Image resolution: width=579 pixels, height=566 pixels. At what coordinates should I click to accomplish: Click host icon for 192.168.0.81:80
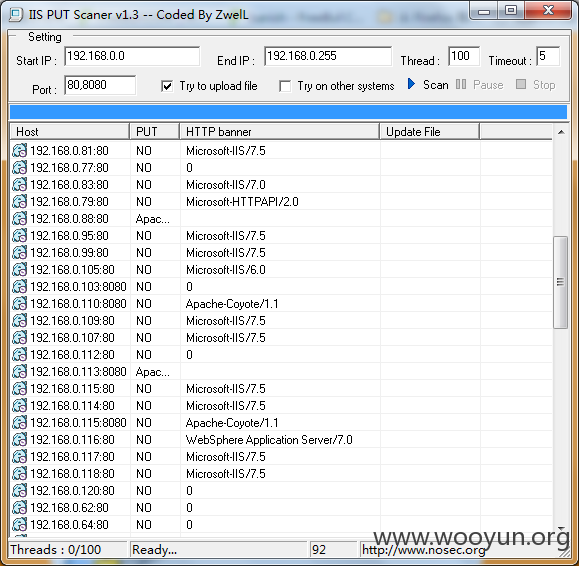click(20, 151)
